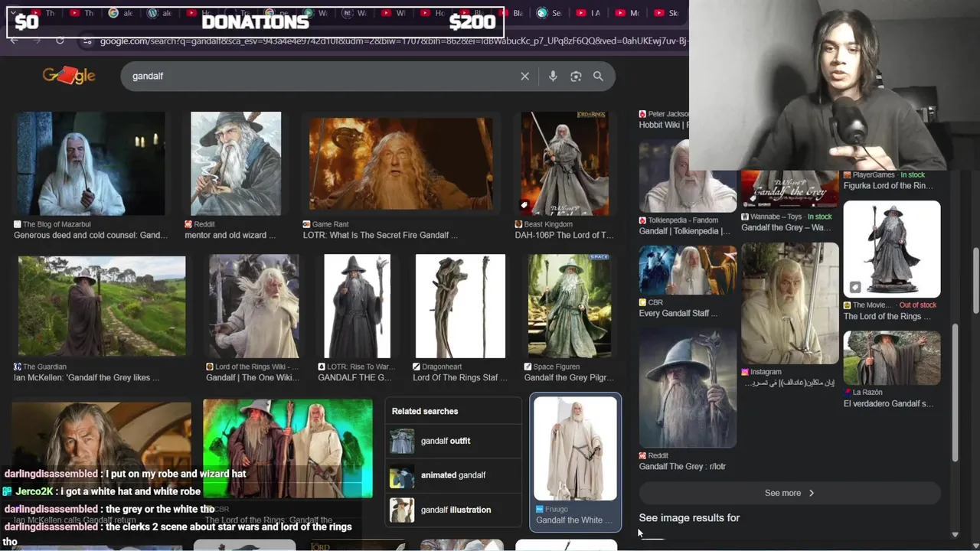The image size is (980, 551).
Task: Open 'Every Gandalf Staff ...' title
Action: click(678, 314)
